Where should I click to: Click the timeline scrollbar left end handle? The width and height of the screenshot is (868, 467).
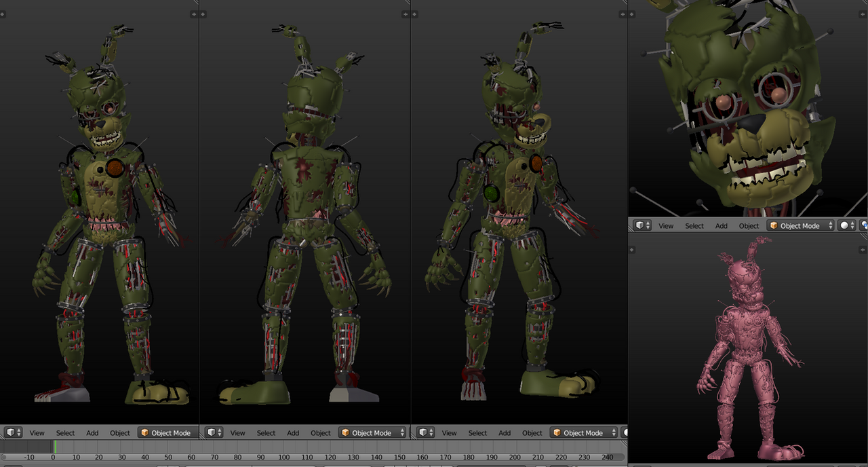4,457
